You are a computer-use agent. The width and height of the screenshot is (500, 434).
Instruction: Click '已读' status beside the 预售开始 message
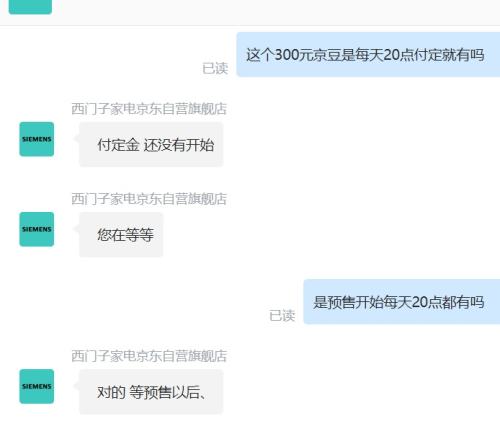pos(282,316)
